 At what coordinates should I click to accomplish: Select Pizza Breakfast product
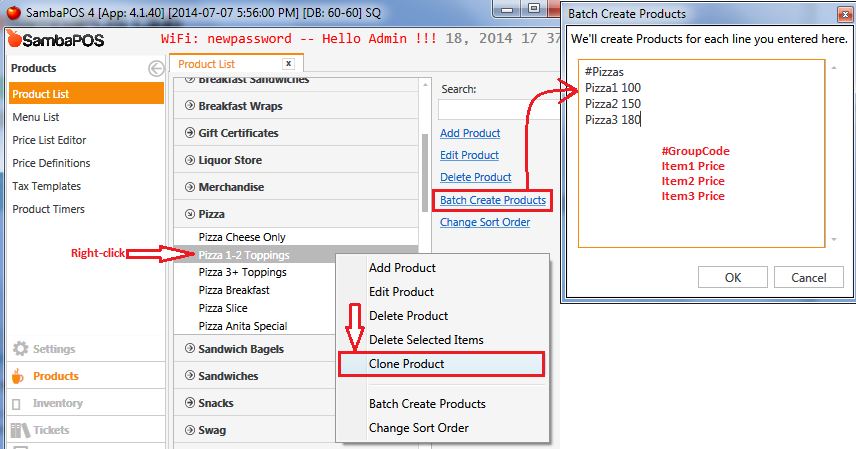pyautogui.click(x=234, y=290)
